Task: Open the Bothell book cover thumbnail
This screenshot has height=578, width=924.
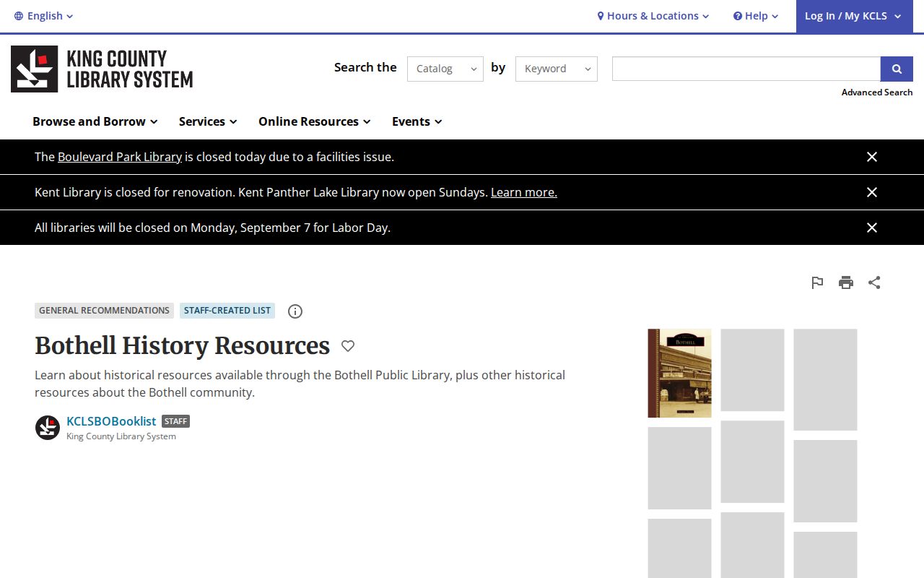Action: 679,374
